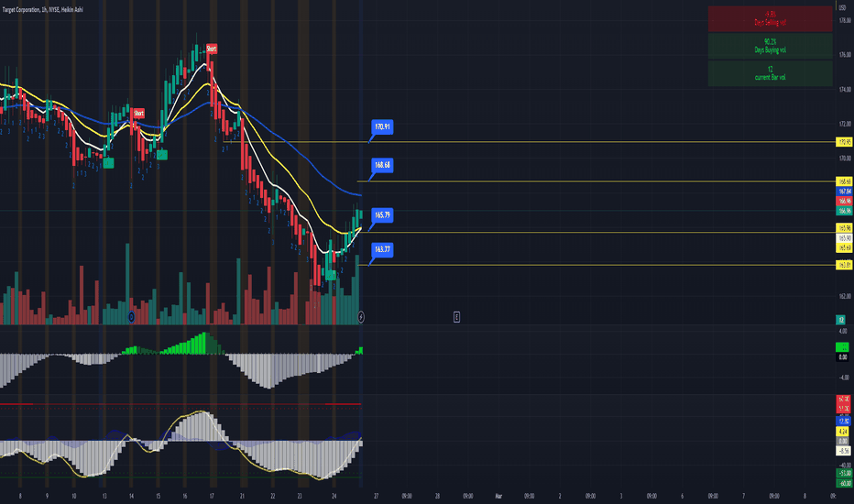
Task: Click the yellow 168.66 price axis label
Action: pyautogui.click(x=844, y=181)
